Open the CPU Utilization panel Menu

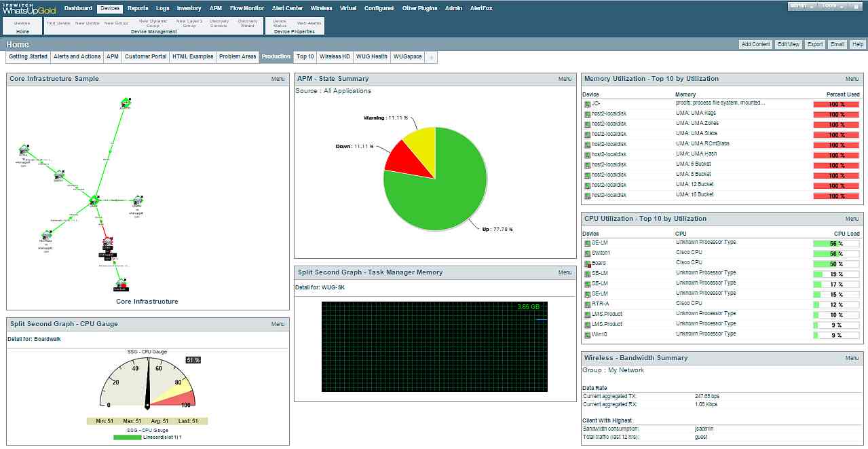coord(852,219)
